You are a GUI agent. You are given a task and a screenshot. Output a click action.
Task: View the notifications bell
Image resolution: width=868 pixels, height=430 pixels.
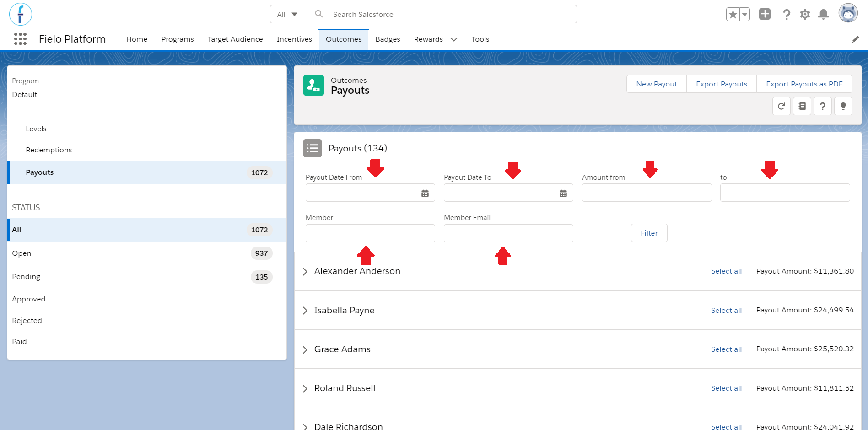[823, 15]
